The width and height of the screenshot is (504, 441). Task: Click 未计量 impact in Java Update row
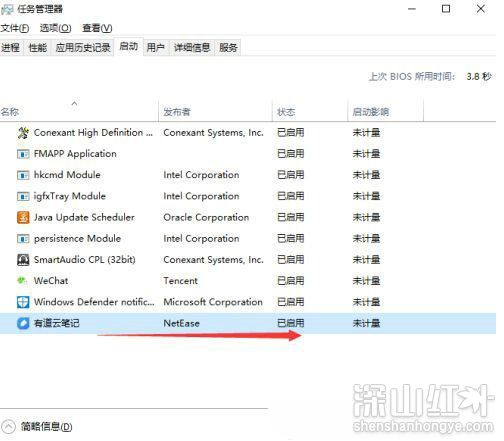click(x=366, y=218)
